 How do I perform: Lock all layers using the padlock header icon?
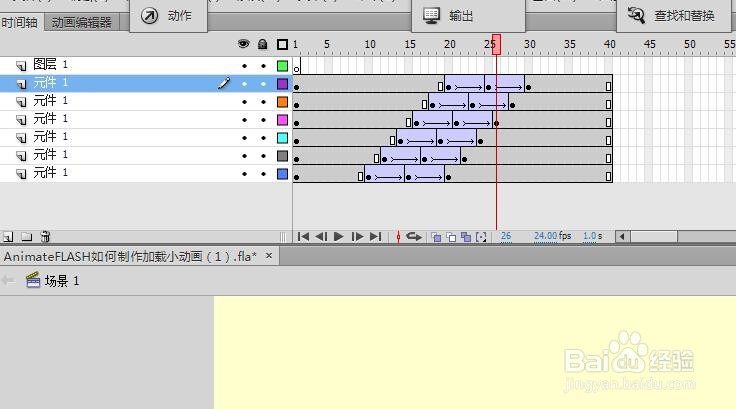coord(262,44)
